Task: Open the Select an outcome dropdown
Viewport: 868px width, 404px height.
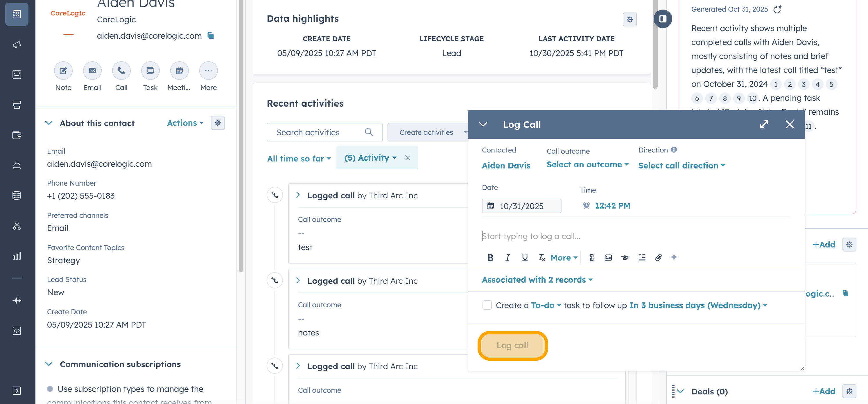Action: 587,165
